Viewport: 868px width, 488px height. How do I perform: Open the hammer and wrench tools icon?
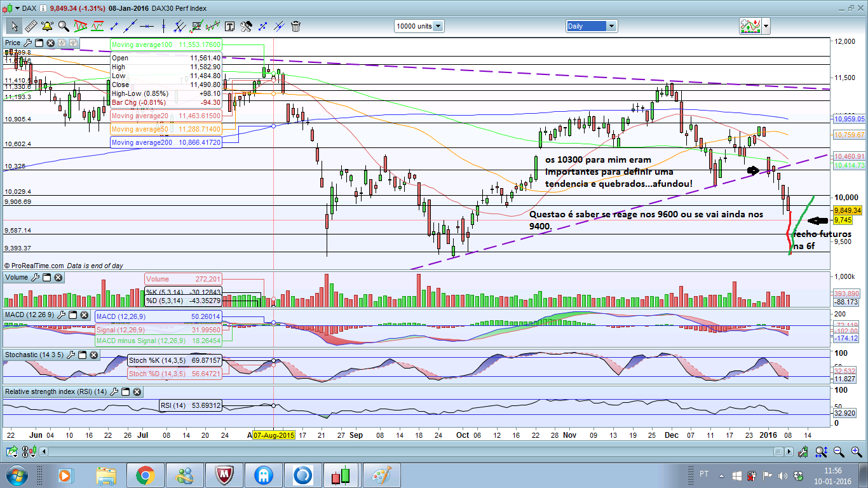[x=246, y=26]
